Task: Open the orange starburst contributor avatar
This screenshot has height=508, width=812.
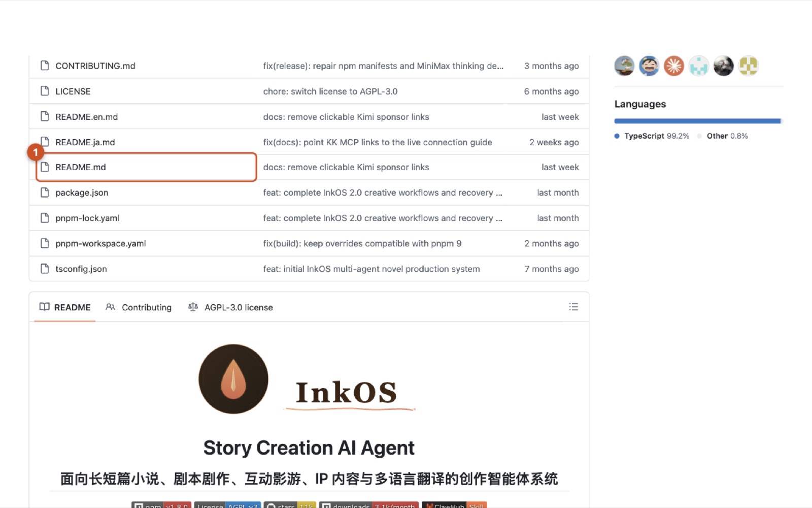Action: tap(674, 66)
